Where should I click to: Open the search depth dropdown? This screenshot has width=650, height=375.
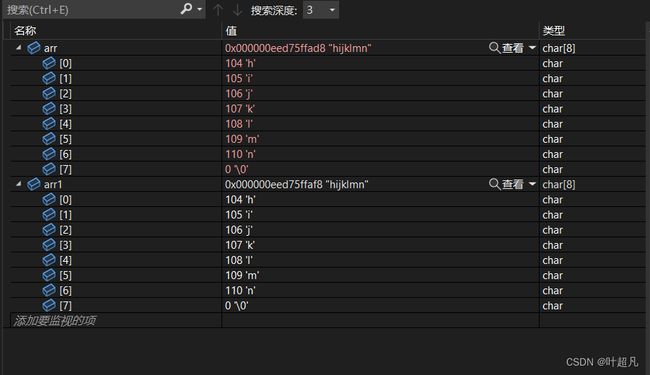point(321,10)
